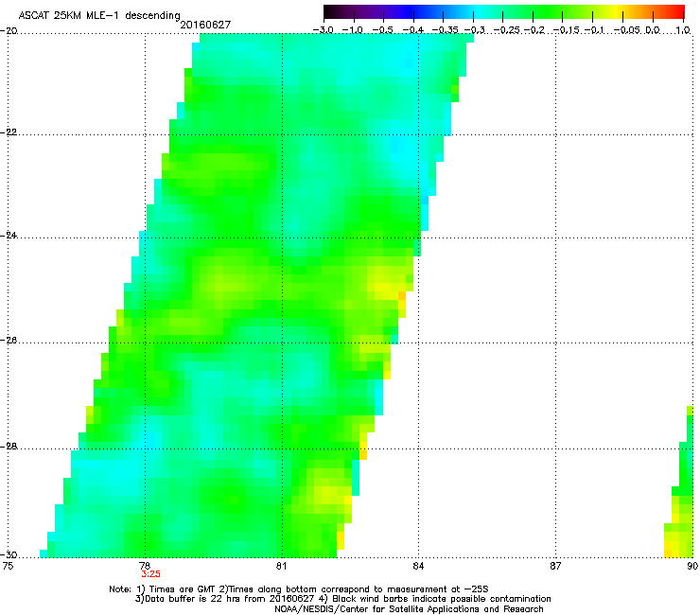The width and height of the screenshot is (700, 615).
Task: Click latitude axis label -30
Action: 9,554
